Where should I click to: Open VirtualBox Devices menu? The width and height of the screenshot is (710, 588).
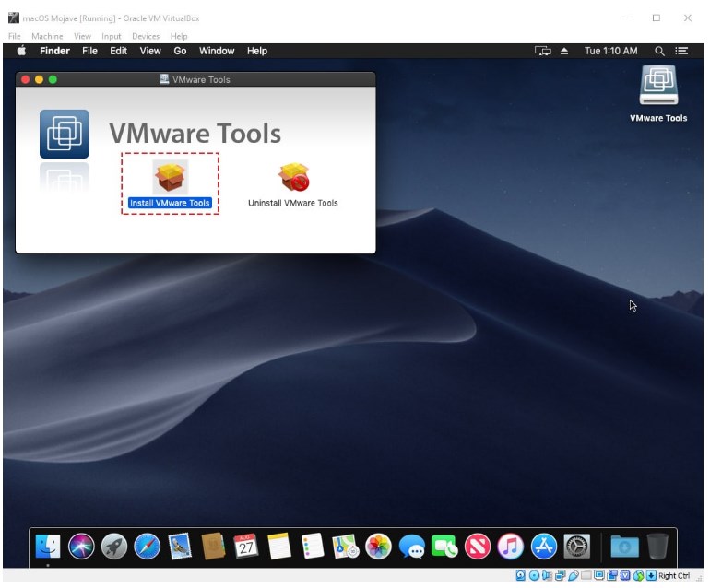point(146,36)
